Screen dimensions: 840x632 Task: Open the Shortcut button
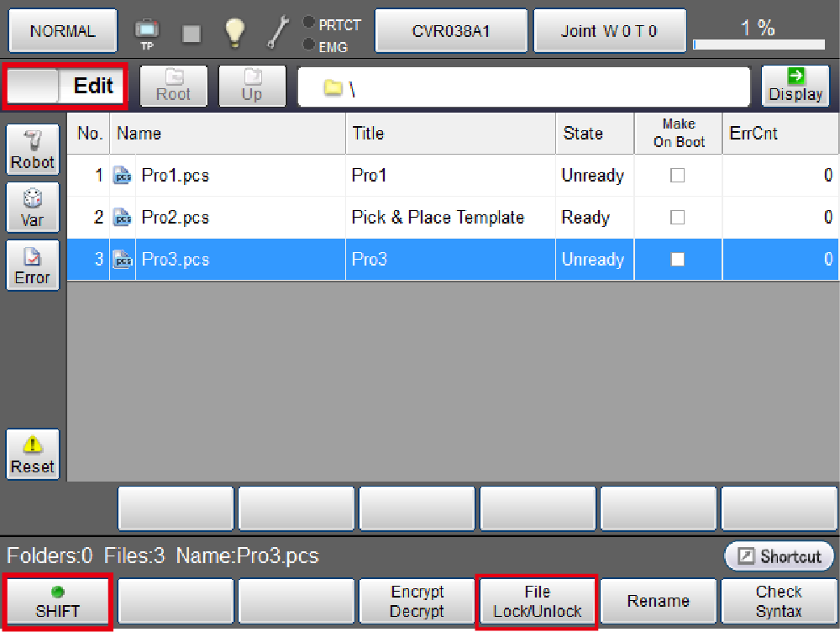(779, 556)
